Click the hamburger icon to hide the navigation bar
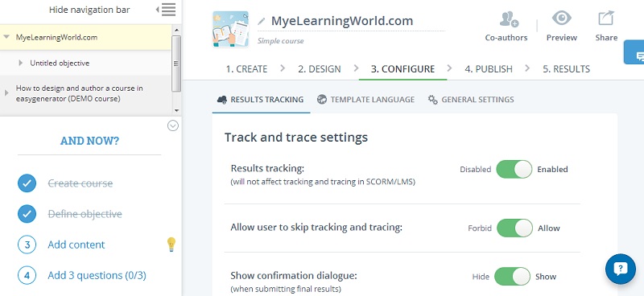The height and width of the screenshot is (296, 644). 169,10
